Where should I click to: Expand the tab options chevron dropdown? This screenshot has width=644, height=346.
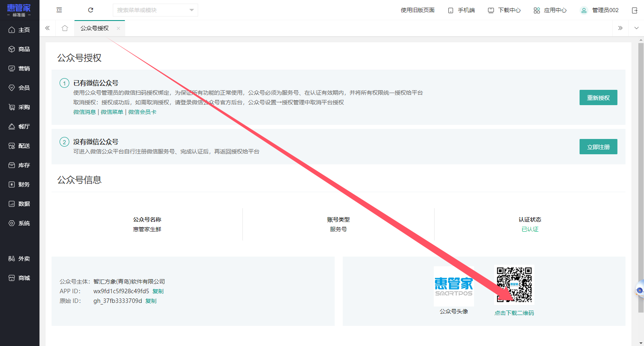pyautogui.click(x=636, y=28)
